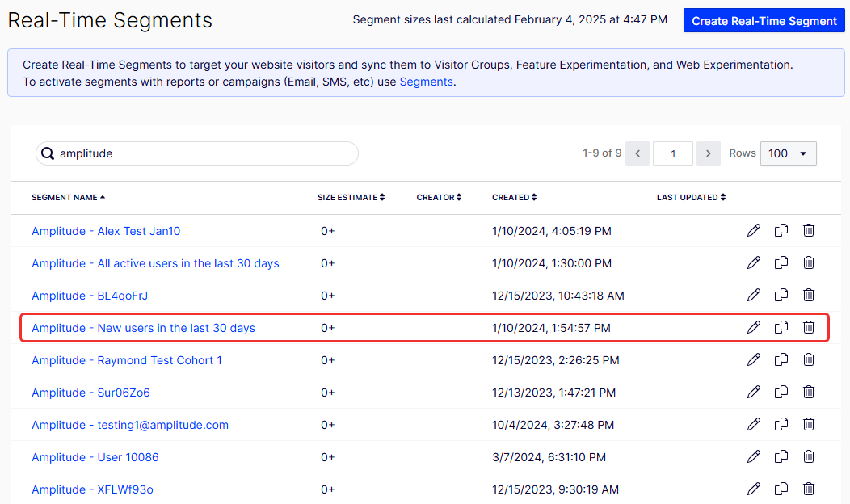Viewport: 850px width, 504px height.
Task: Open Amplitude - Sur06Zo6 link
Action: point(90,393)
